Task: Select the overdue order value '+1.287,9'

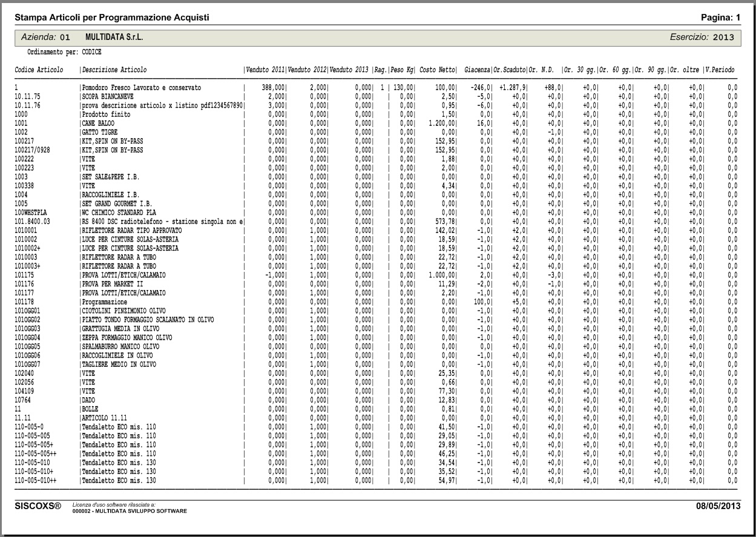Action: 513,88
